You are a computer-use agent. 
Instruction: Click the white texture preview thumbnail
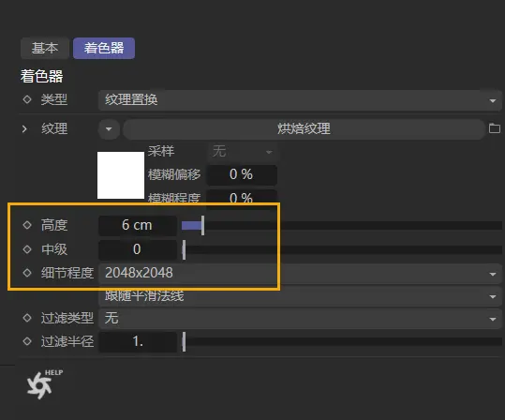click(x=121, y=175)
